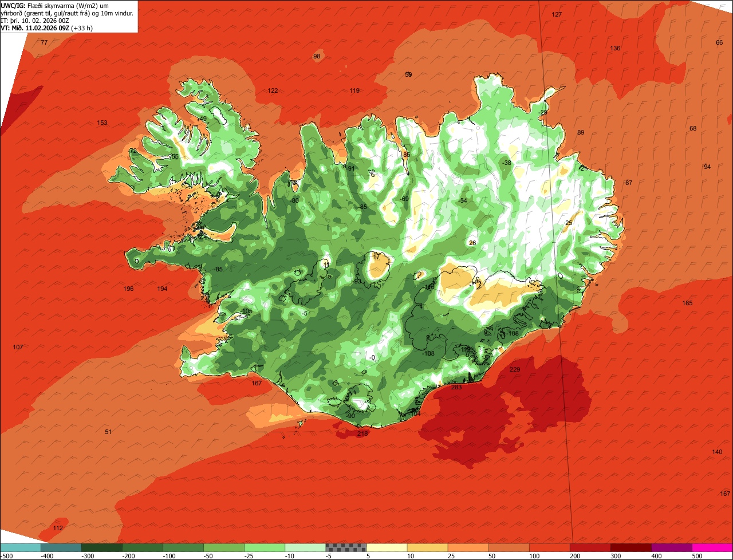Viewport: 733px width, 560px height.
Task: Select the pale yellow 5 to 10 swatch
Action: pos(387,547)
